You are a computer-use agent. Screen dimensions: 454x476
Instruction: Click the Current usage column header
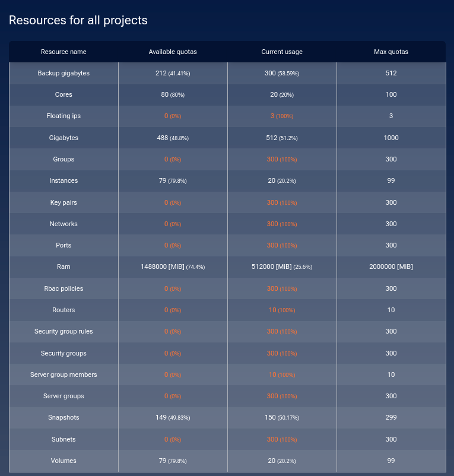[x=282, y=52]
